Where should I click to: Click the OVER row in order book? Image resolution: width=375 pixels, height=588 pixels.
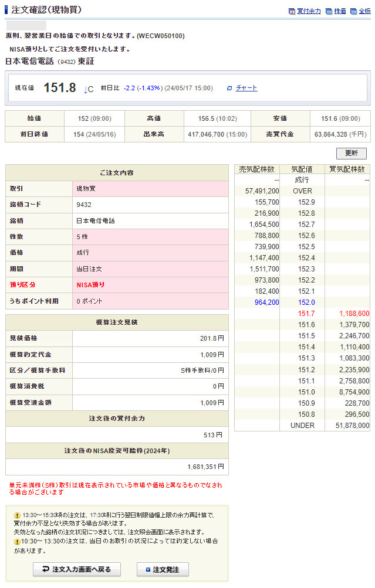(302, 191)
